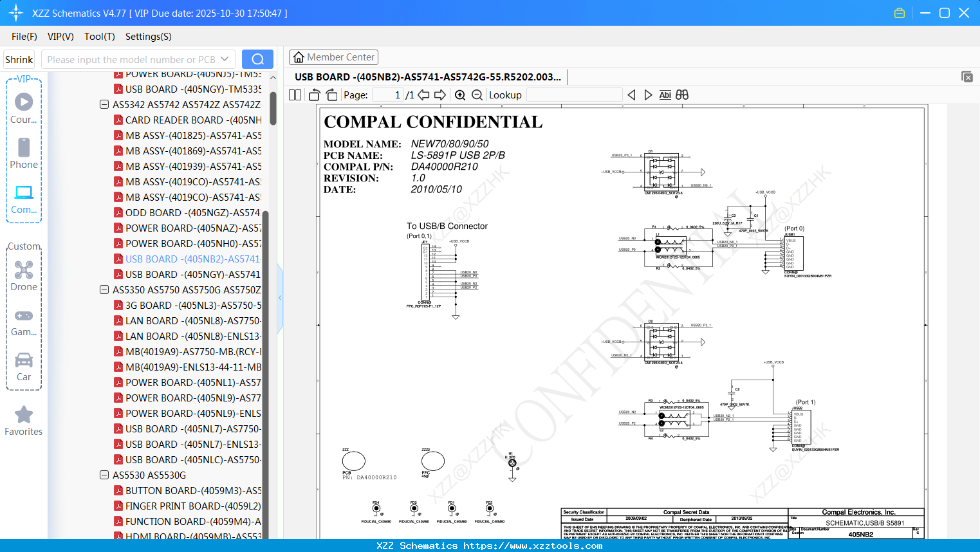Screen dimensions: 980x552
Task: Open MB ASSY-(401825)-AS5741 file
Action: [x=188, y=135]
